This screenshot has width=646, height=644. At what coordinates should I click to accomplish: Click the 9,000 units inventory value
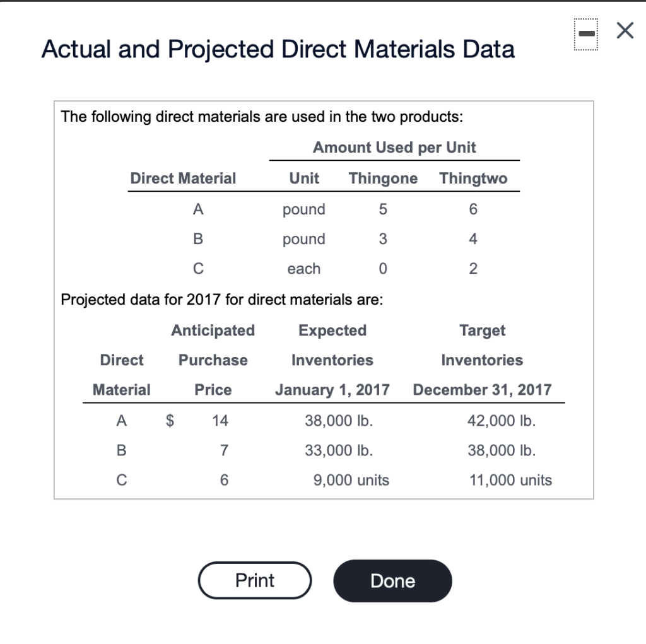(x=350, y=479)
